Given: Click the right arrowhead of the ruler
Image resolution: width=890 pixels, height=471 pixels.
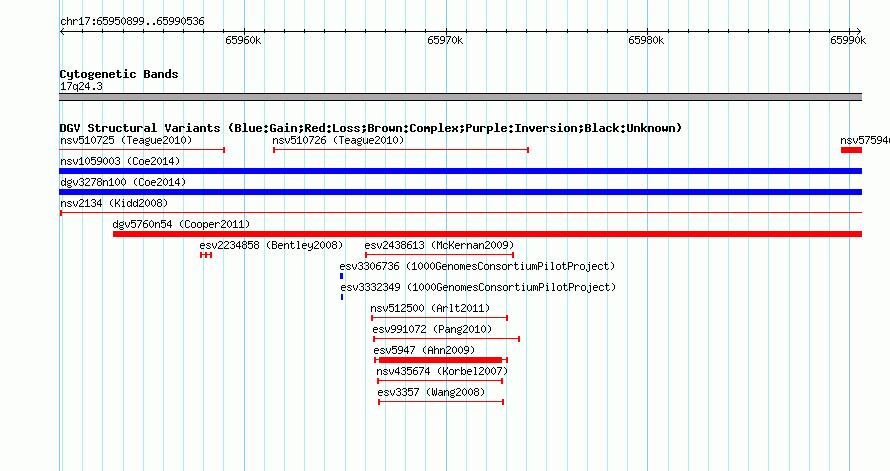Looking at the screenshot, I should 859,31.
